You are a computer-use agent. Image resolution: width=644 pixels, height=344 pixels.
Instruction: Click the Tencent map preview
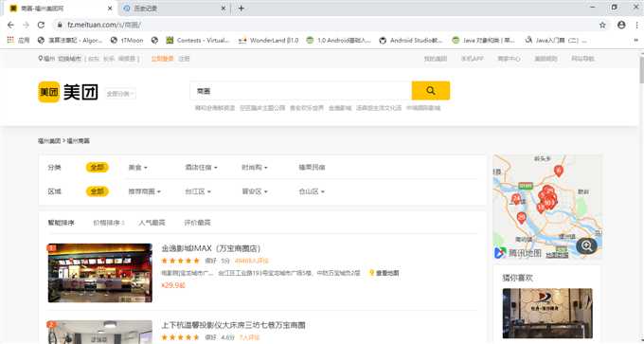[547, 207]
